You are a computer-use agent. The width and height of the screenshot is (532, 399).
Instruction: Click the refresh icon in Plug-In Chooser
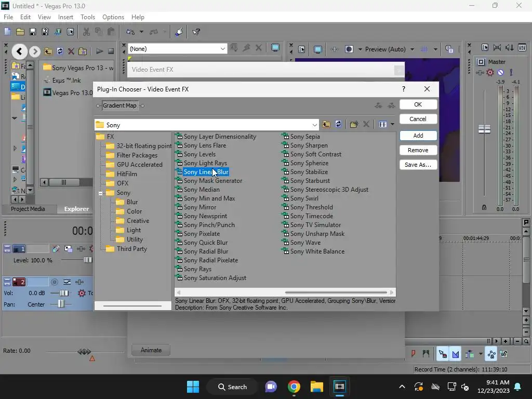pyautogui.click(x=338, y=124)
